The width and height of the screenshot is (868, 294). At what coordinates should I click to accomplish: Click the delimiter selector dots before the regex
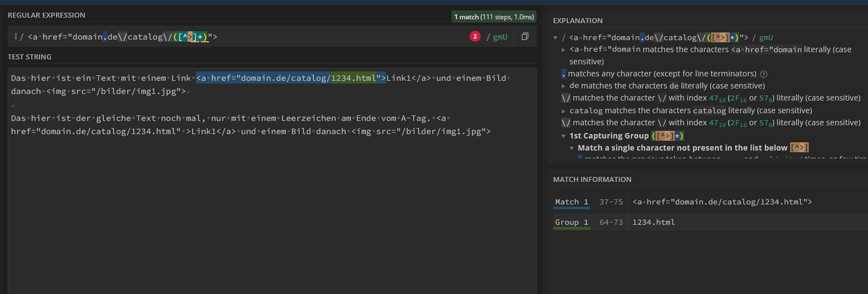click(16, 37)
